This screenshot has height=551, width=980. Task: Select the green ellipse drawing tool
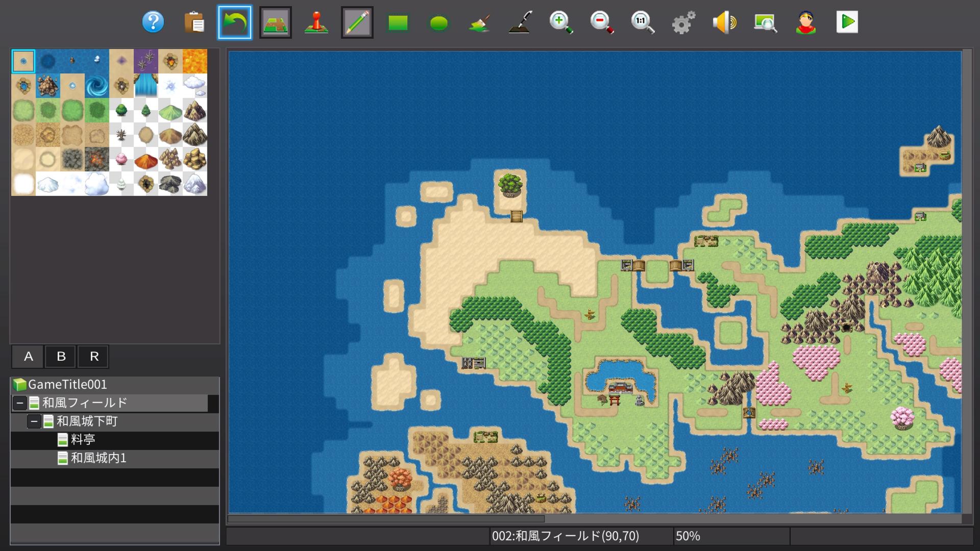(x=438, y=22)
